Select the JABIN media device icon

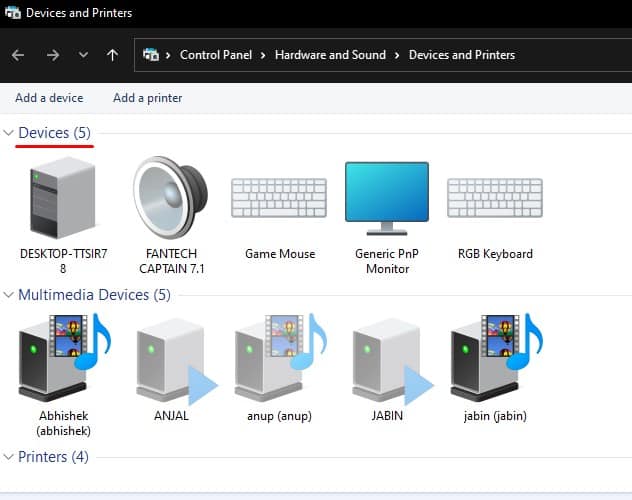[393, 361]
